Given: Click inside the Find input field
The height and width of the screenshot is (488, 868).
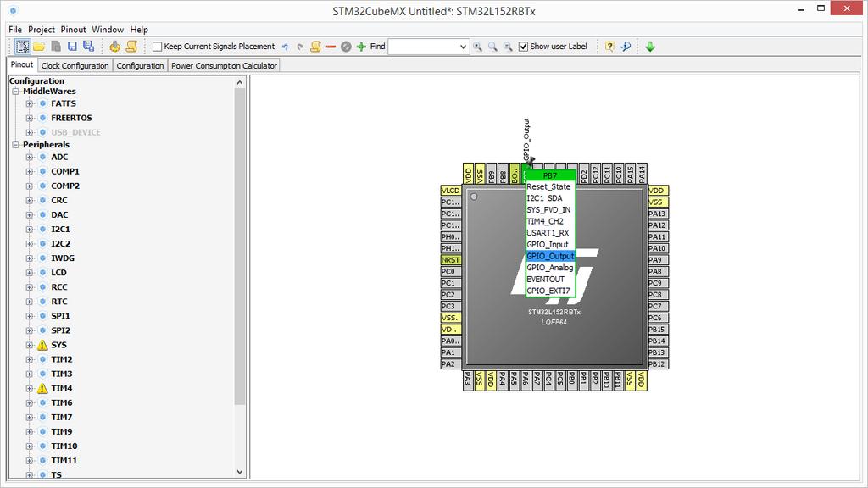Looking at the screenshot, I should click(424, 47).
